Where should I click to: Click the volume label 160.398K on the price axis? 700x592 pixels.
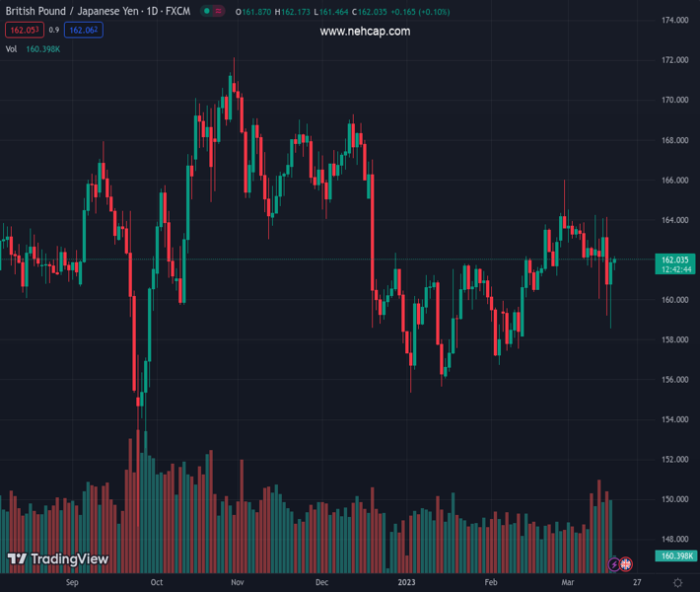point(674,555)
